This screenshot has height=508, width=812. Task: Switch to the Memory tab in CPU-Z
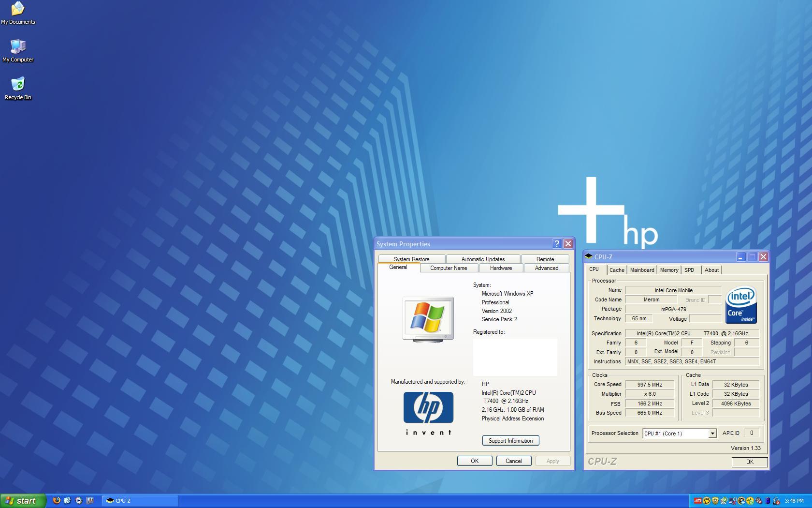coord(669,270)
